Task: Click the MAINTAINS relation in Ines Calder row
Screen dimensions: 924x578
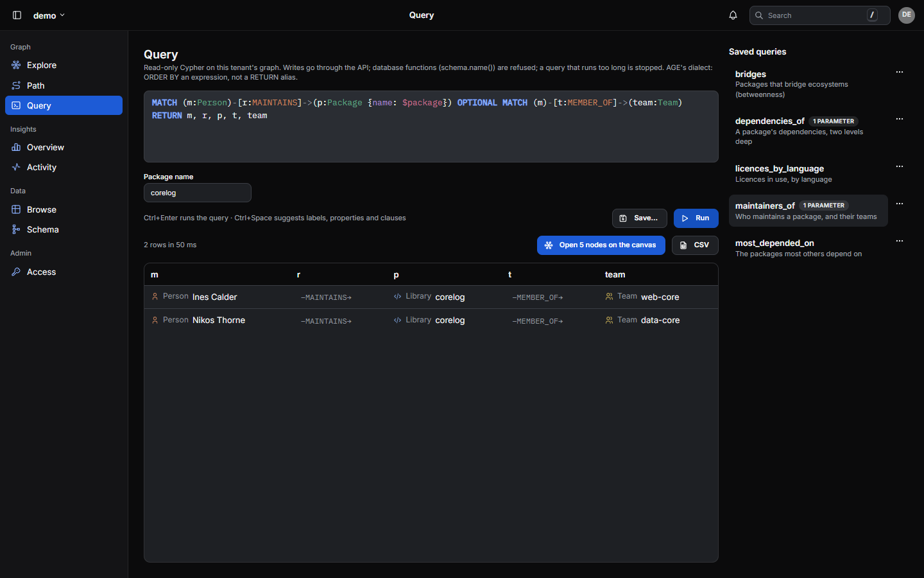Action: click(326, 297)
